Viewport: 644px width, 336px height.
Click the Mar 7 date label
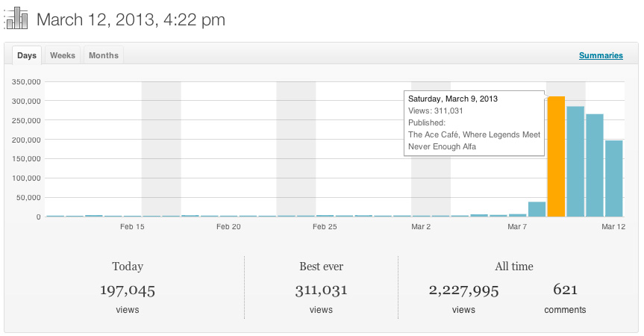point(517,226)
